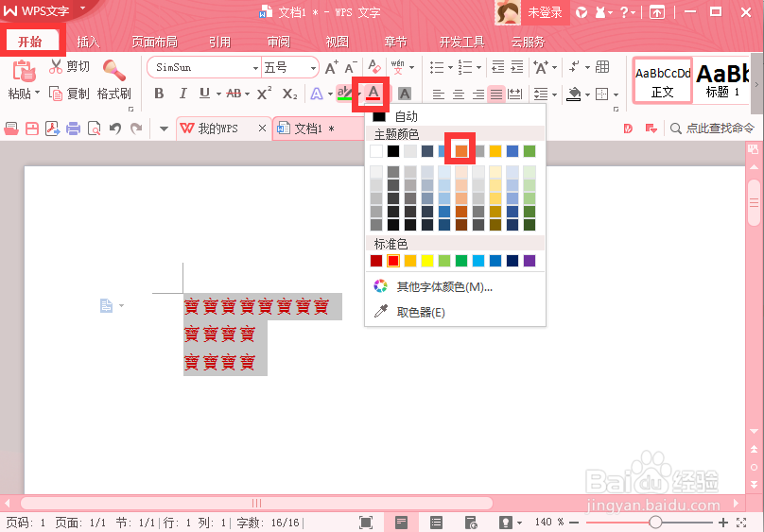Click the phonetic guide wén icon
Screen dimensions: 764x532
click(x=397, y=67)
